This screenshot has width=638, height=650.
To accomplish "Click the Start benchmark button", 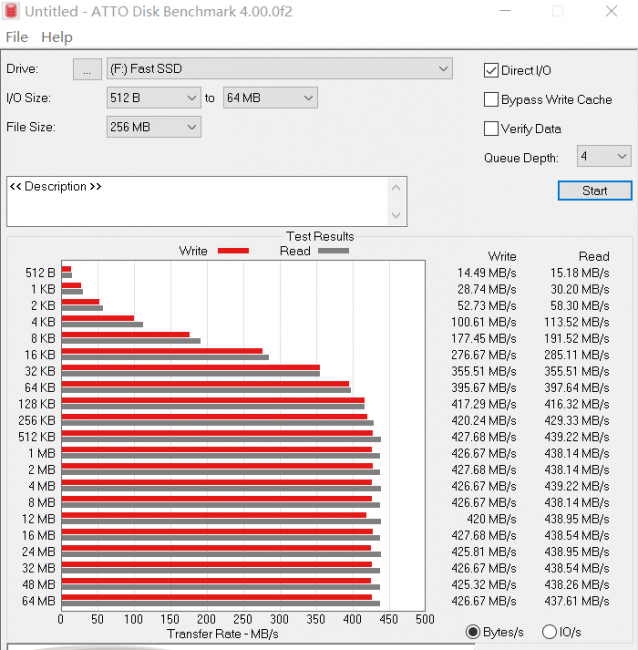I will click(x=595, y=191).
